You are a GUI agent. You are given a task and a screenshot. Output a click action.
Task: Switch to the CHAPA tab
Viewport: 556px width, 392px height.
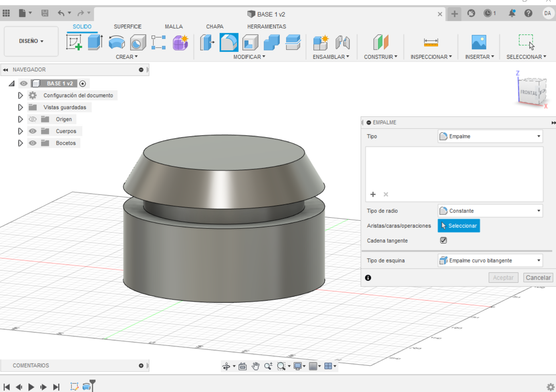[x=215, y=27]
